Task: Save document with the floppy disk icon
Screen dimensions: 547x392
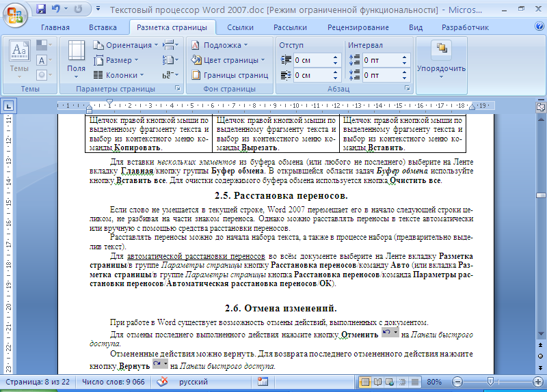Action: (x=41, y=9)
